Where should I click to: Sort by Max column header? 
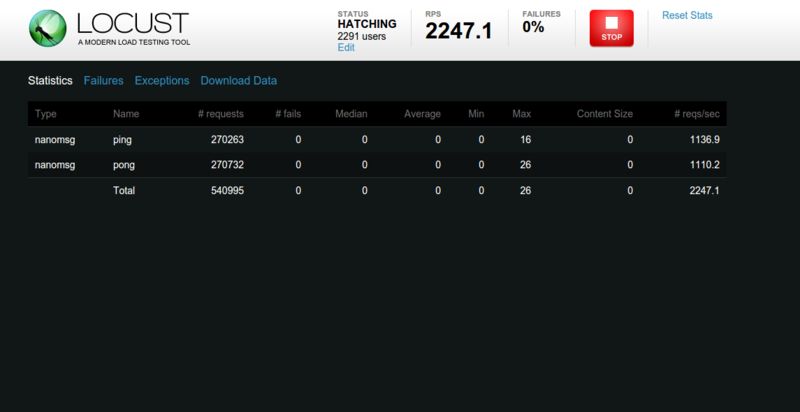(521, 114)
